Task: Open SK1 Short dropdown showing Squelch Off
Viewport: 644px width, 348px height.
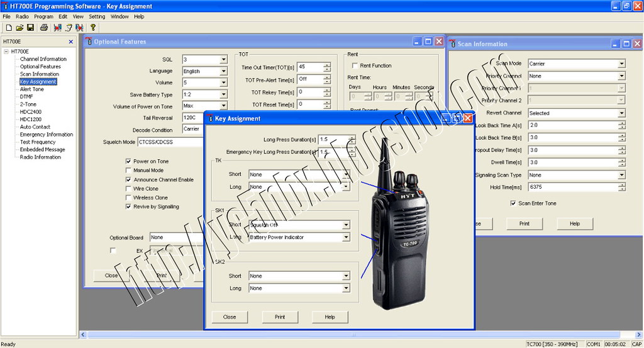Action: point(346,225)
